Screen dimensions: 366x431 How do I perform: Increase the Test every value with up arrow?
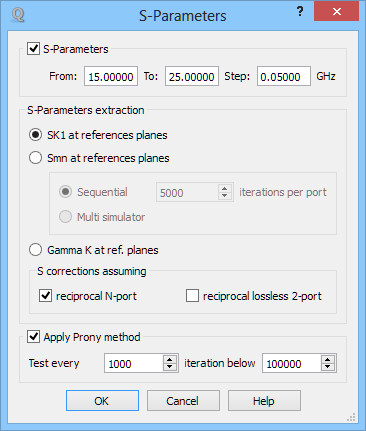[x=170, y=359]
